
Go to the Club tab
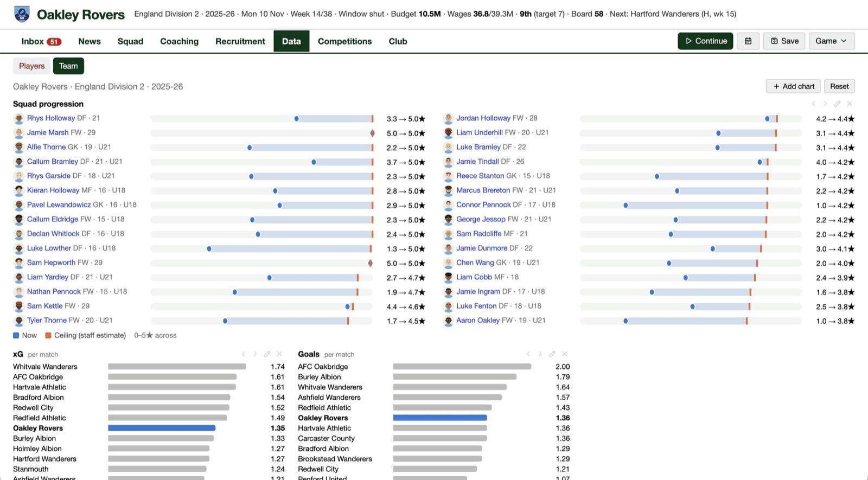click(398, 41)
